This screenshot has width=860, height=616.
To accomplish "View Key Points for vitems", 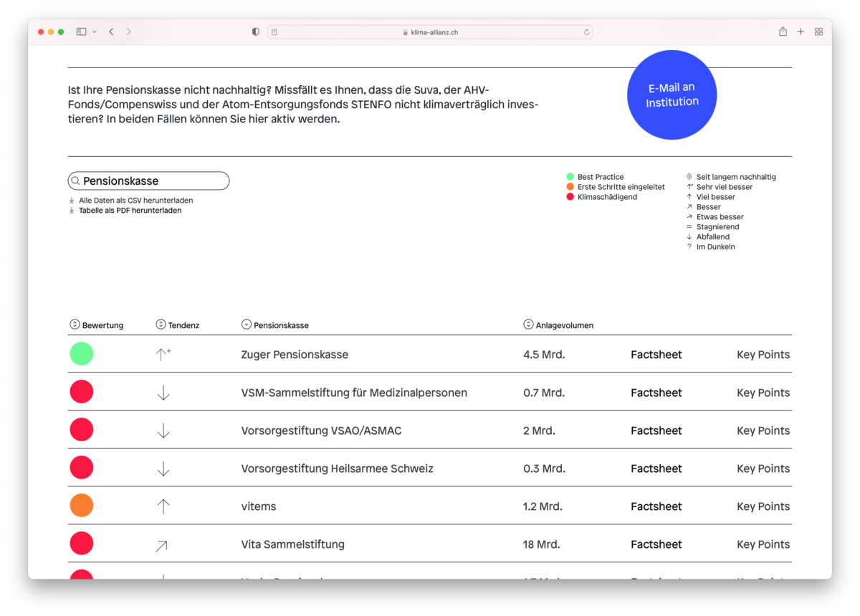I will [763, 506].
